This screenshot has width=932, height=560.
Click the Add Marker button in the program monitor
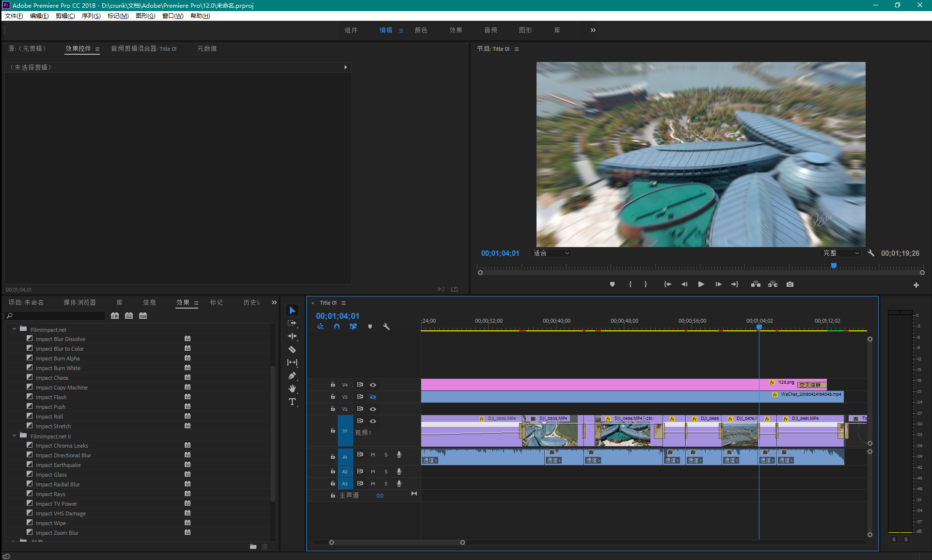click(612, 284)
